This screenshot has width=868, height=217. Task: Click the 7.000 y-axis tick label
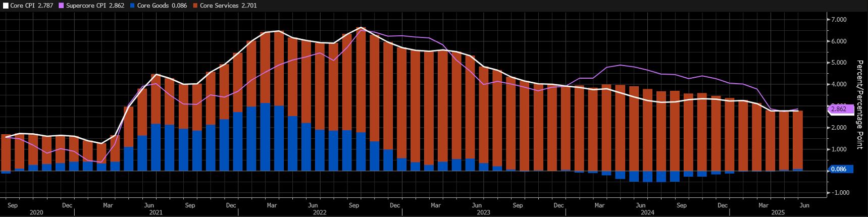pyautogui.click(x=839, y=19)
